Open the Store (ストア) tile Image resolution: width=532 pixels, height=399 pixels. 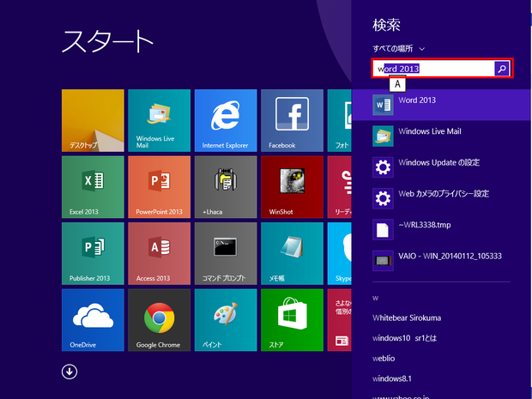point(292,320)
